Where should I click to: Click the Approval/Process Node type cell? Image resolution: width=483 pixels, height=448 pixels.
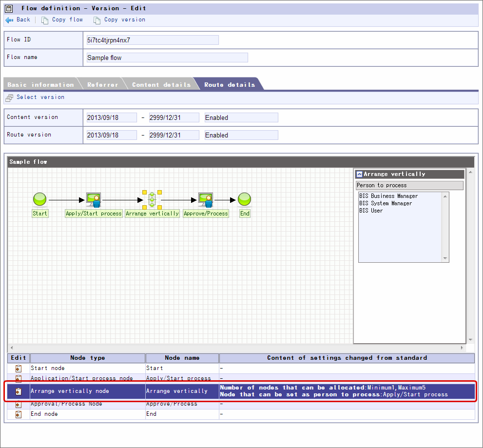(x=88, y=404)
